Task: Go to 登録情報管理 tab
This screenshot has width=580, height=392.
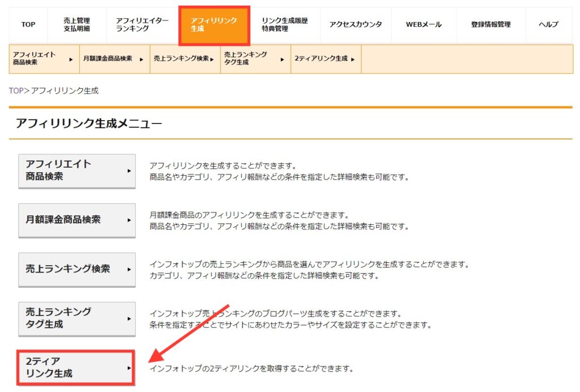Action: pyautogui.click(x=491, y=24)
